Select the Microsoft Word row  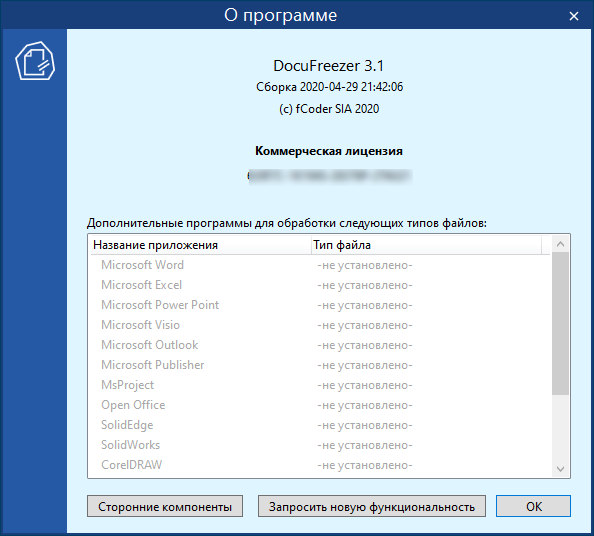point(320,265)
